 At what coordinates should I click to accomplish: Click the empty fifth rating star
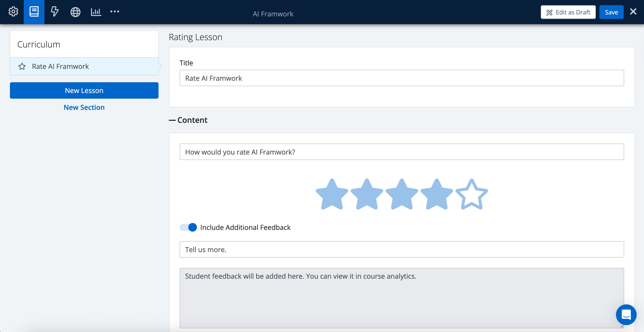coord(471,195)
